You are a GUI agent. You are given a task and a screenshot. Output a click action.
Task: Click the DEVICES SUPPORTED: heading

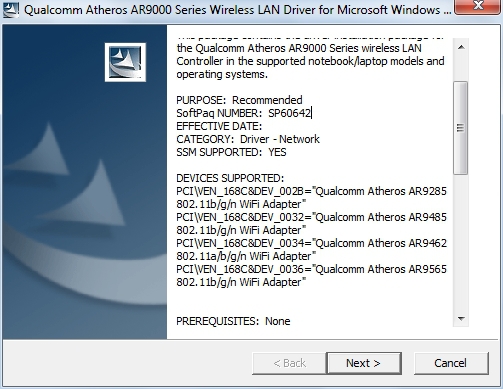[230, 178]
